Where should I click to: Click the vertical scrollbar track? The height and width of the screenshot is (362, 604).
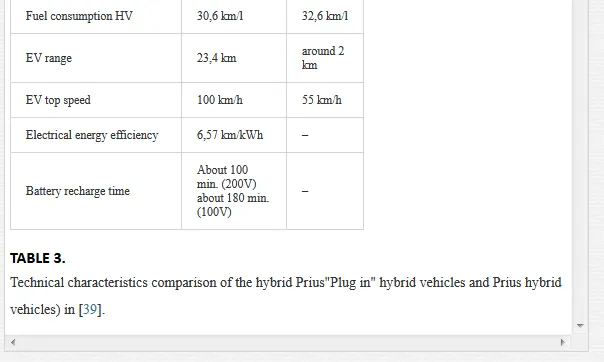click(x=580, y=161)
